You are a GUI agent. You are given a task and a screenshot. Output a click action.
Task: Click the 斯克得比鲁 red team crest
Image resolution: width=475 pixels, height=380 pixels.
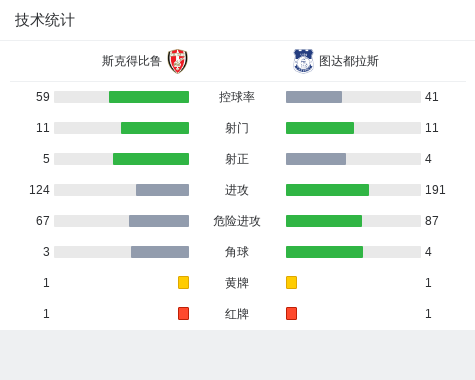pos(178,61)
